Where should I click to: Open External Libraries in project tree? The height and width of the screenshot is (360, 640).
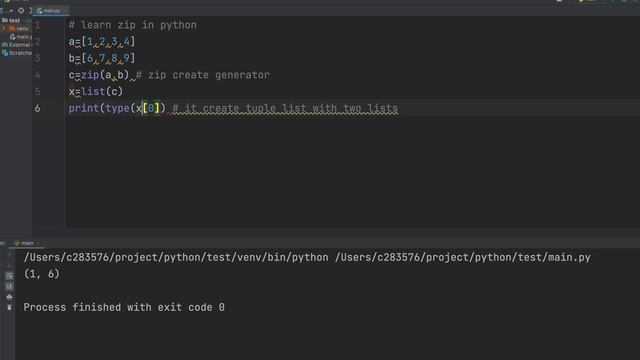pyautogui.click(x=17, y=45)
